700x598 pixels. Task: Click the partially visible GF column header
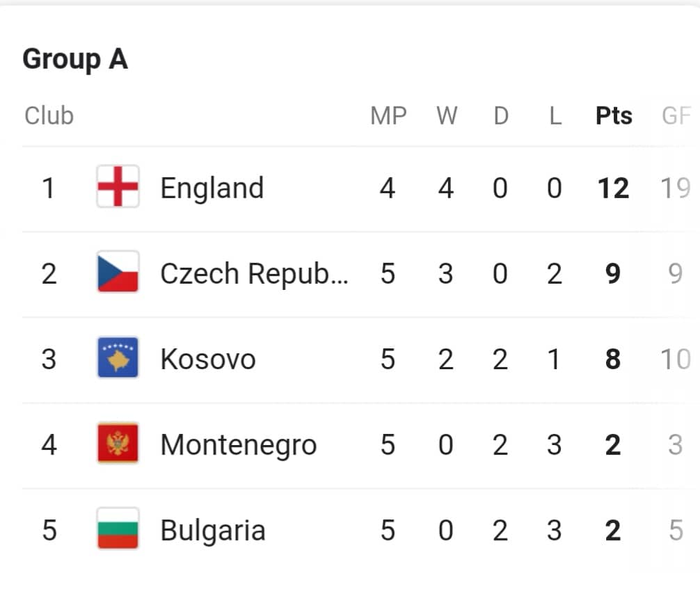pos(676,116)
